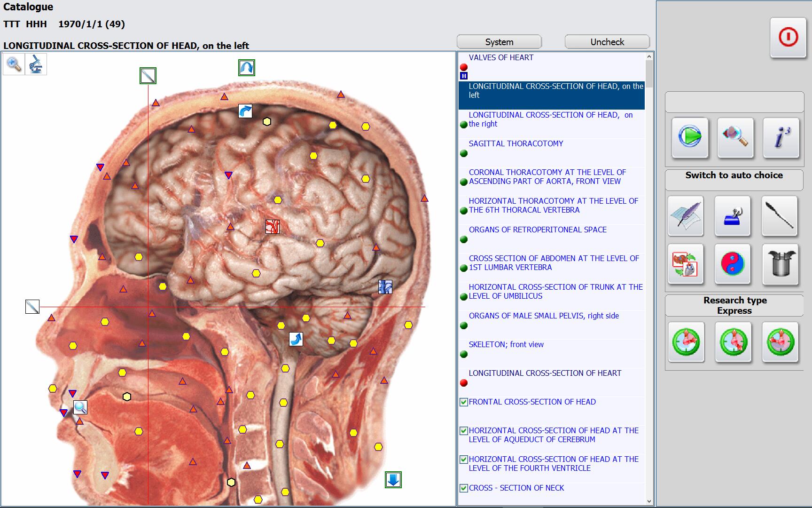Click the red power exit button

[x=788, y=37]
